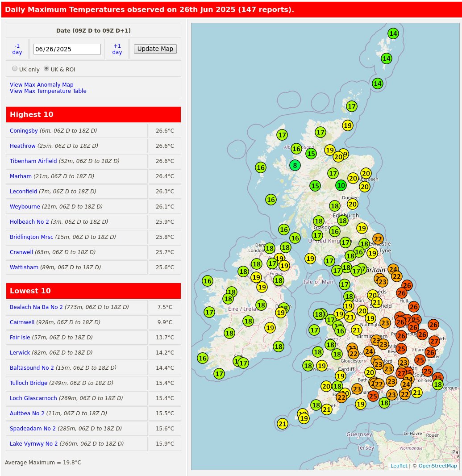
Task: Open the Lake Vyrnwy No 2 link
Action: (33, 443)
